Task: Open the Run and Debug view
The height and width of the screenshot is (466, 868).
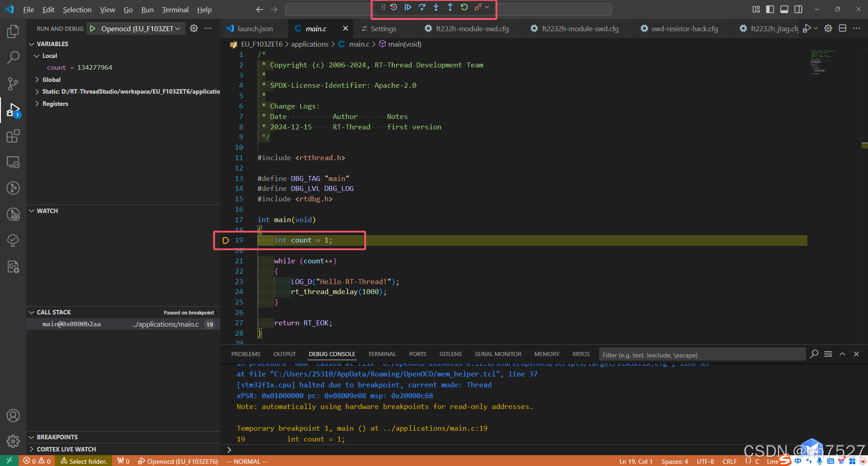Action: pos(13,110)
